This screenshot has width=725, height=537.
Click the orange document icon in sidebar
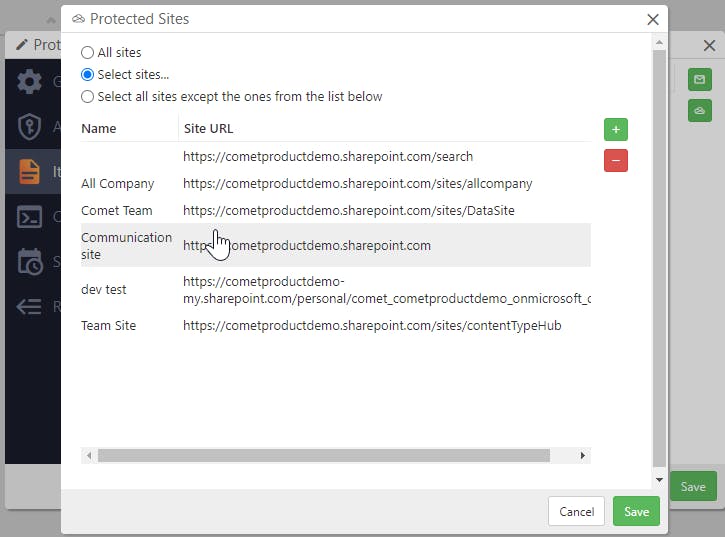(x=31, y=171)
